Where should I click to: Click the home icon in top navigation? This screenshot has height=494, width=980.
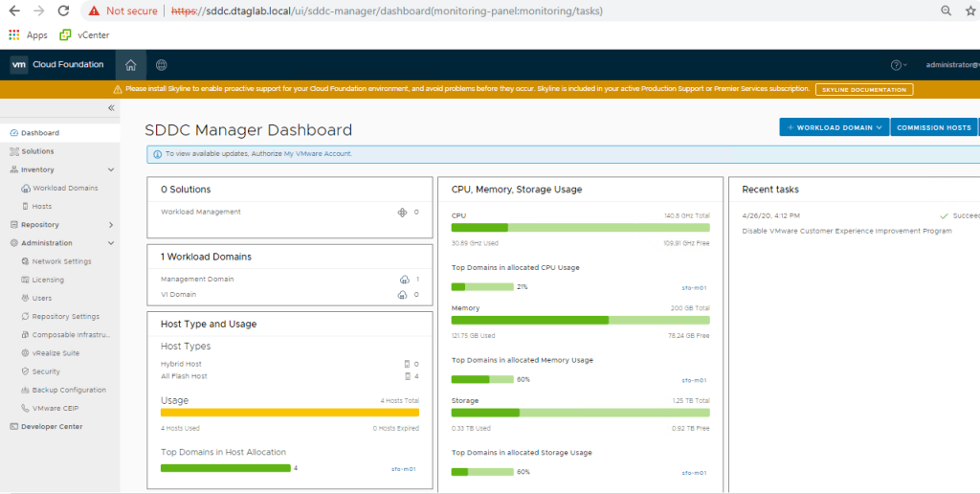point(131,65)
